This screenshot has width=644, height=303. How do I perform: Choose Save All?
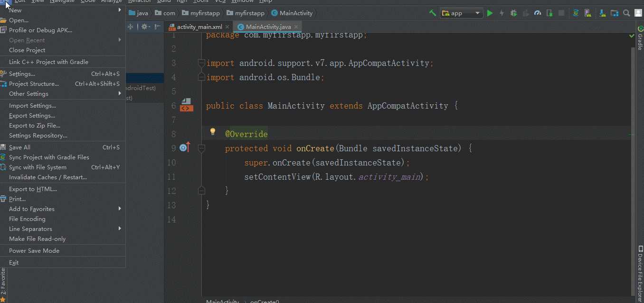click(63, 147)
